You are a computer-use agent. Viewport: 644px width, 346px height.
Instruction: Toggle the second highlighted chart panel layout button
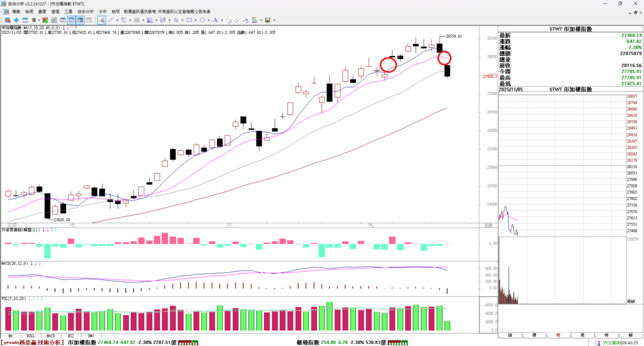pyautogui.click(x=80, y=20)
